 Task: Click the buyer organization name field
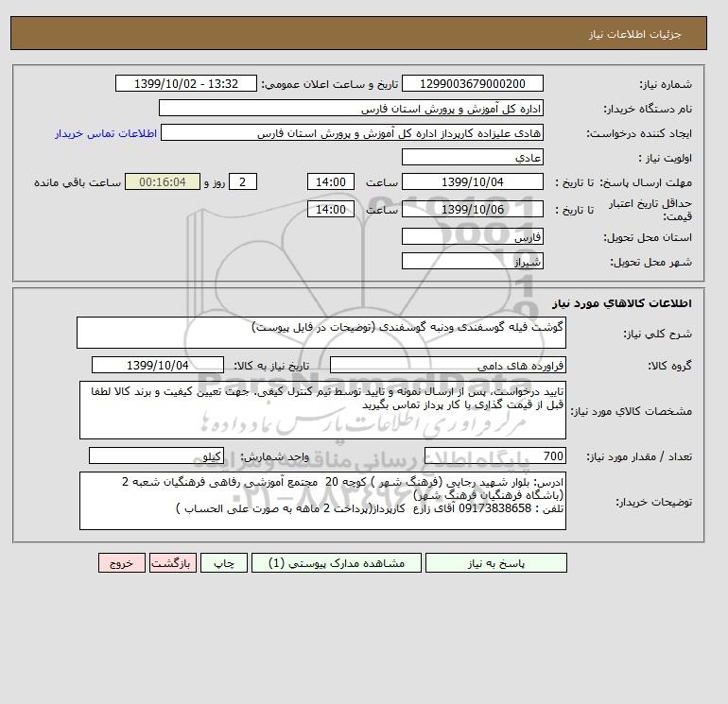[351, 108]
